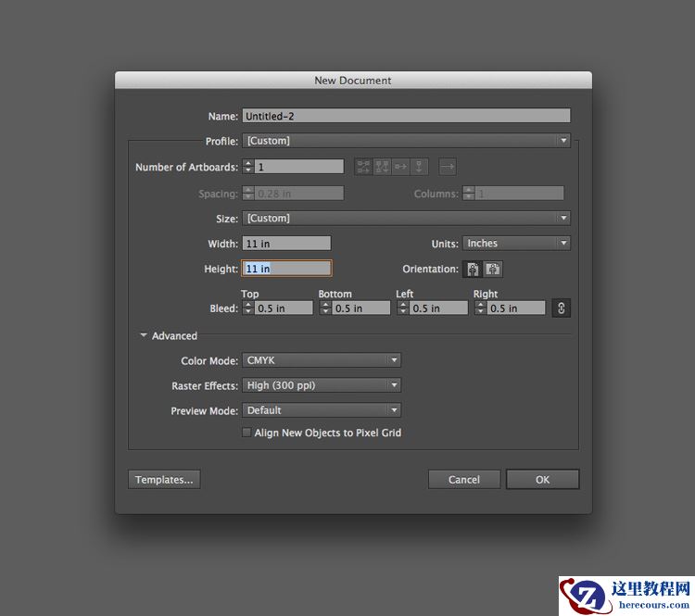Click the Templates... button
Image resolution: width=695 pixels, height=616 pixels.
[164, 480]
